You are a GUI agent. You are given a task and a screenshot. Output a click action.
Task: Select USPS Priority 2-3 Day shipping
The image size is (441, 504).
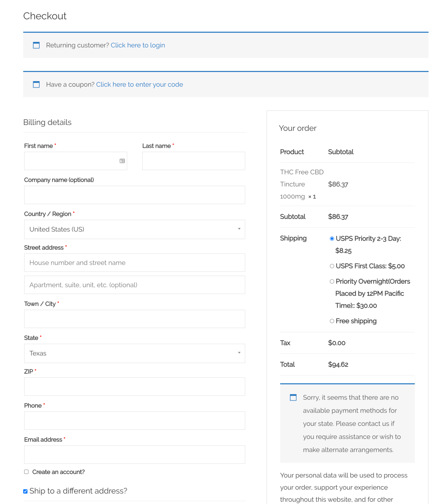332,239
